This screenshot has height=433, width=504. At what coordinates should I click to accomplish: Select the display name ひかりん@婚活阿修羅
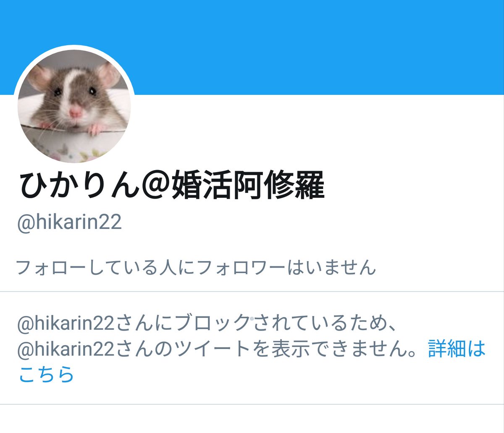[x=171, y=186]
